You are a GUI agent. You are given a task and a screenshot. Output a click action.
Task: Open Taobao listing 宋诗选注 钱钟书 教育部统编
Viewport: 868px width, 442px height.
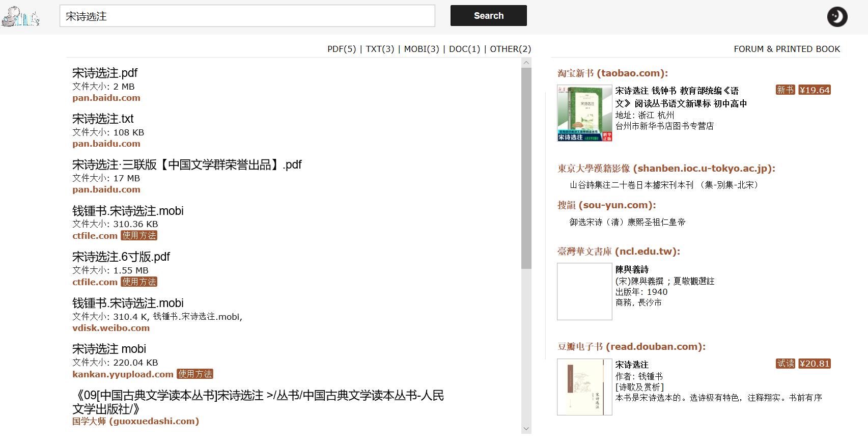pos(681,97)
